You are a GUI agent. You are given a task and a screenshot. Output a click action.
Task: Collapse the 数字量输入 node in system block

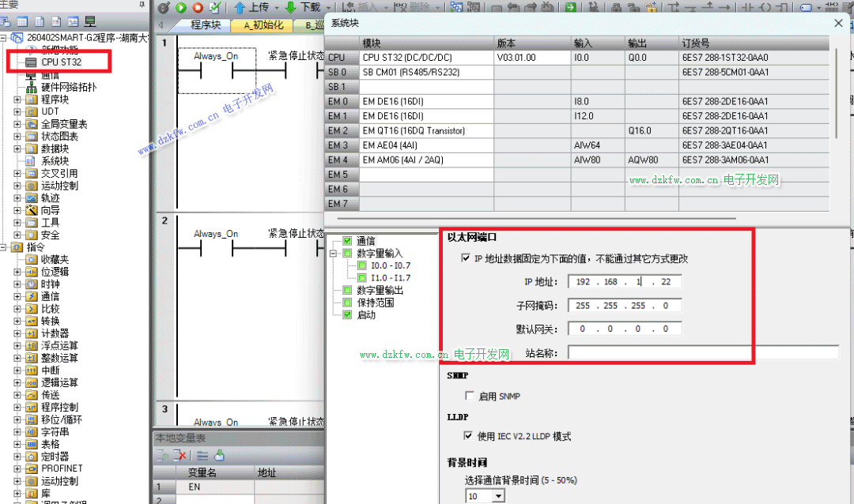pyautogui.click(x=334, y=253)
